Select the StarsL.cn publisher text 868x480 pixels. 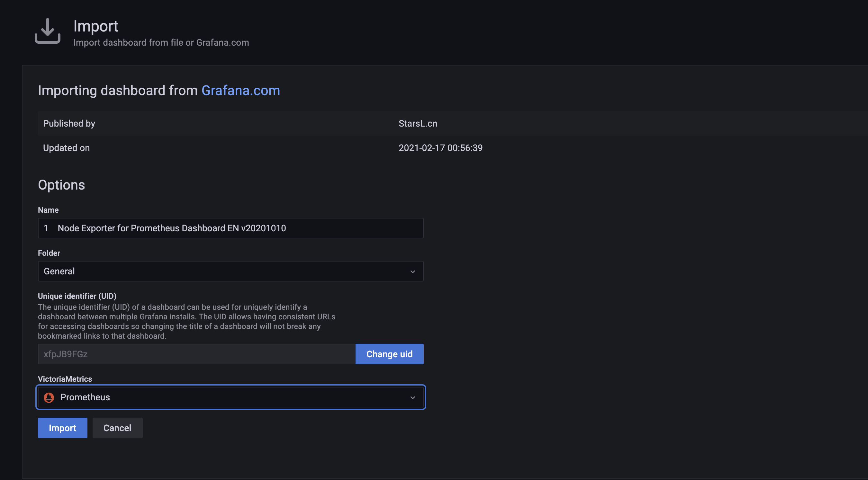coord(418,124)
